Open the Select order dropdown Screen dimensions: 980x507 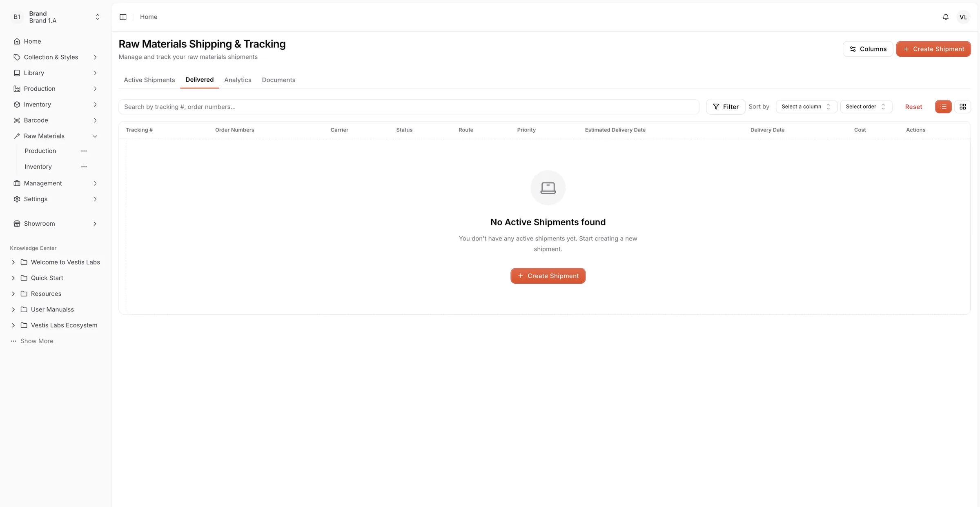tap(866, 107)
